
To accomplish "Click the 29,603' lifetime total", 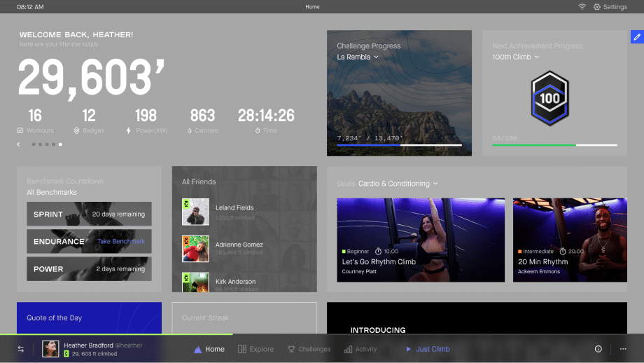I will point(91,78).
